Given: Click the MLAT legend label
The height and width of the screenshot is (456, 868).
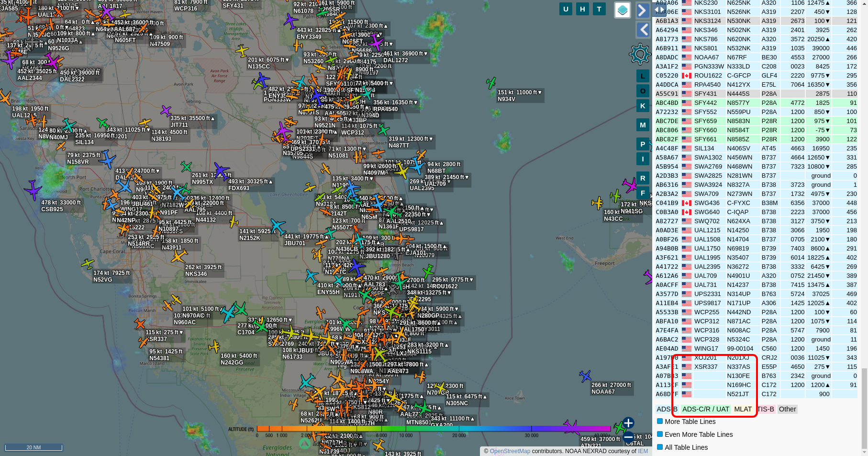Looking at the screenshot, I should (x=743, y=409).
